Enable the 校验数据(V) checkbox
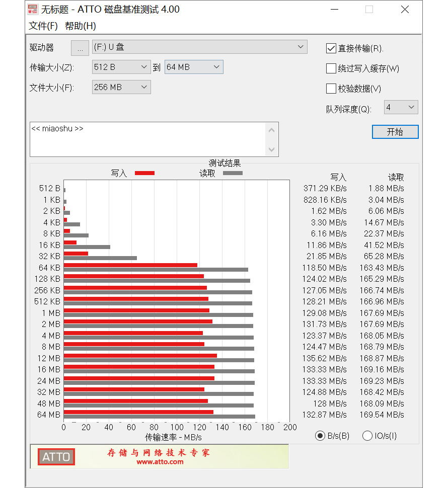This screenshot has width=448, height=488. [x=331, y=89]
